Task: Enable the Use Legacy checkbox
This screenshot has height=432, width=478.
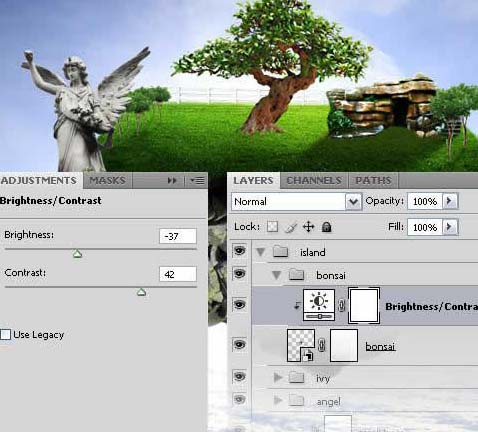Action: point(6,334)
